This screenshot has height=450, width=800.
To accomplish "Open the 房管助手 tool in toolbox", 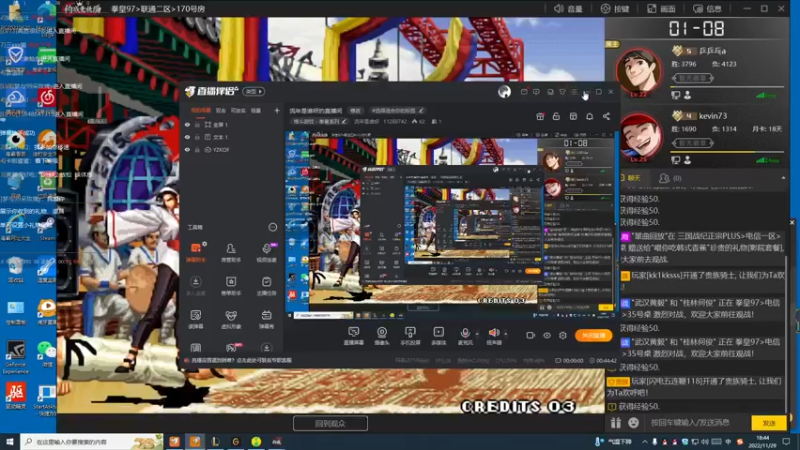I will [x=231, y=253].
